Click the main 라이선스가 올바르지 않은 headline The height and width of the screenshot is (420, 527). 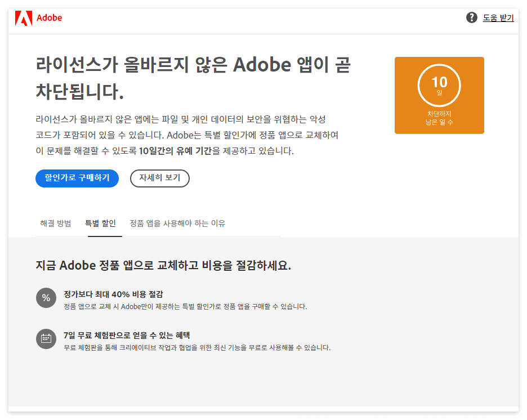pos(193,78)
